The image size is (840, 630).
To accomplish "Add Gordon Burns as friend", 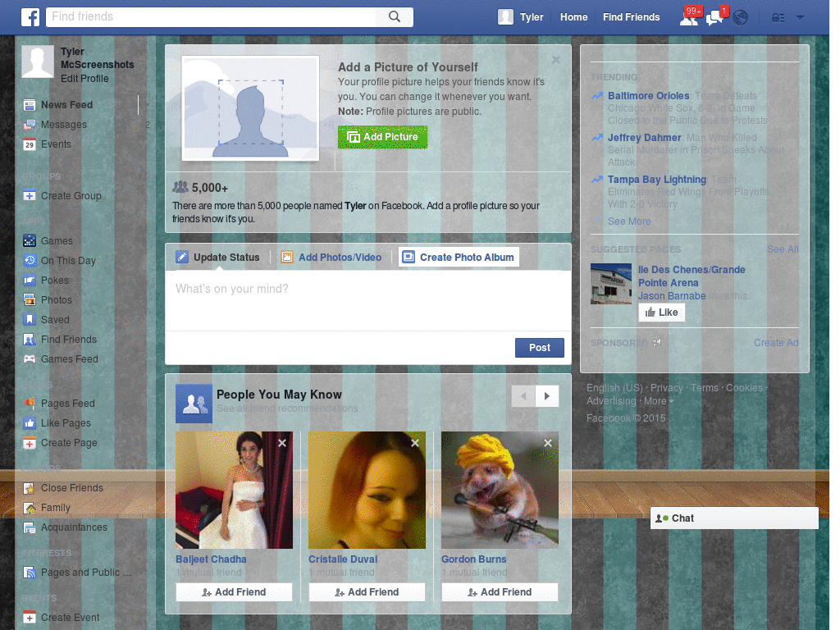I will pyautogui.click(x=500, y=592).
